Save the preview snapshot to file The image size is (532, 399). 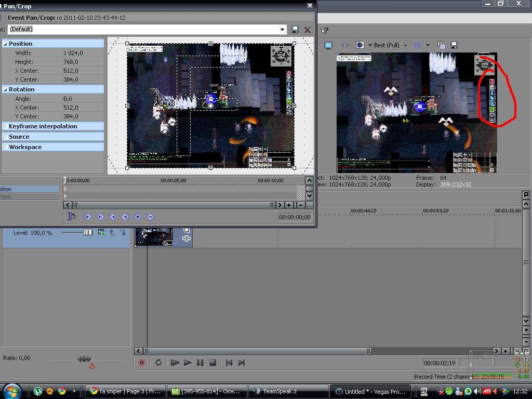454,45
